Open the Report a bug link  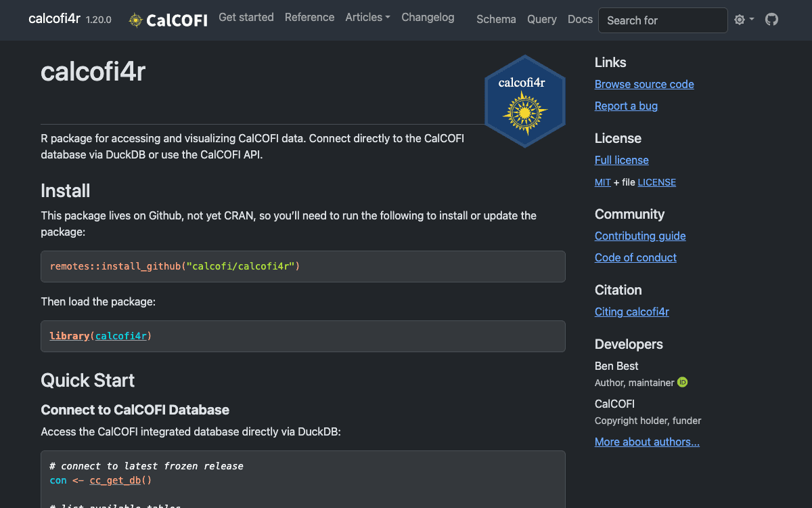coord(626,106)
